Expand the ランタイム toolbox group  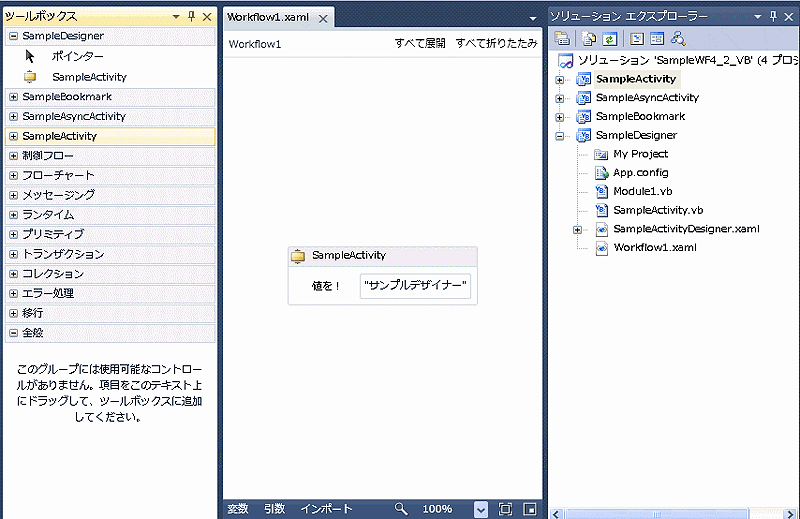point(14,215)
